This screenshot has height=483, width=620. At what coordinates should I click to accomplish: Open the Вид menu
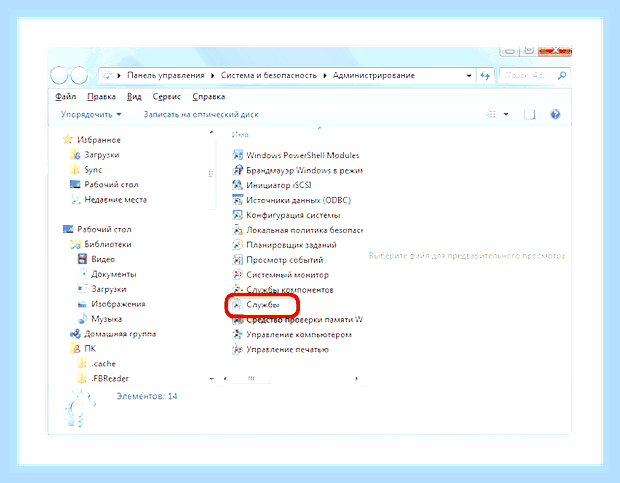[134, 96]
